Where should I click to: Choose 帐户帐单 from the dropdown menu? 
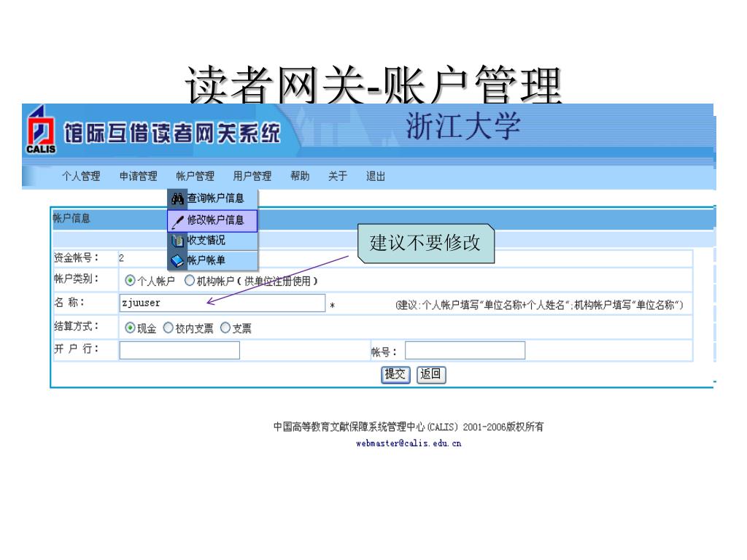tap(213, 261)
